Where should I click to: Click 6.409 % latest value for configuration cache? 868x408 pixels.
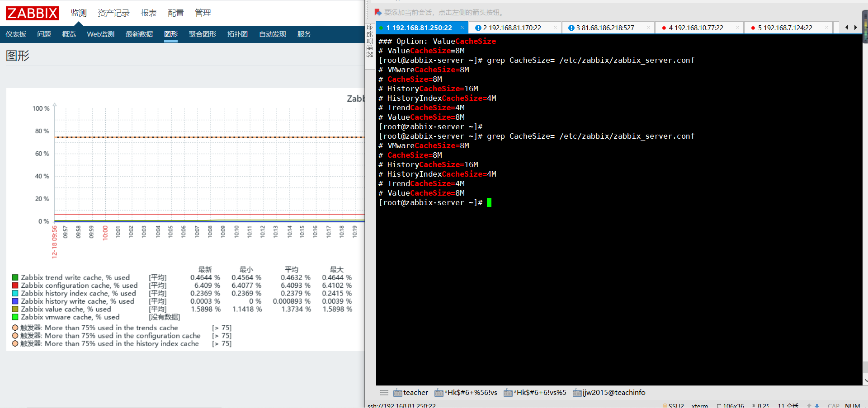[x=207, y=286]
